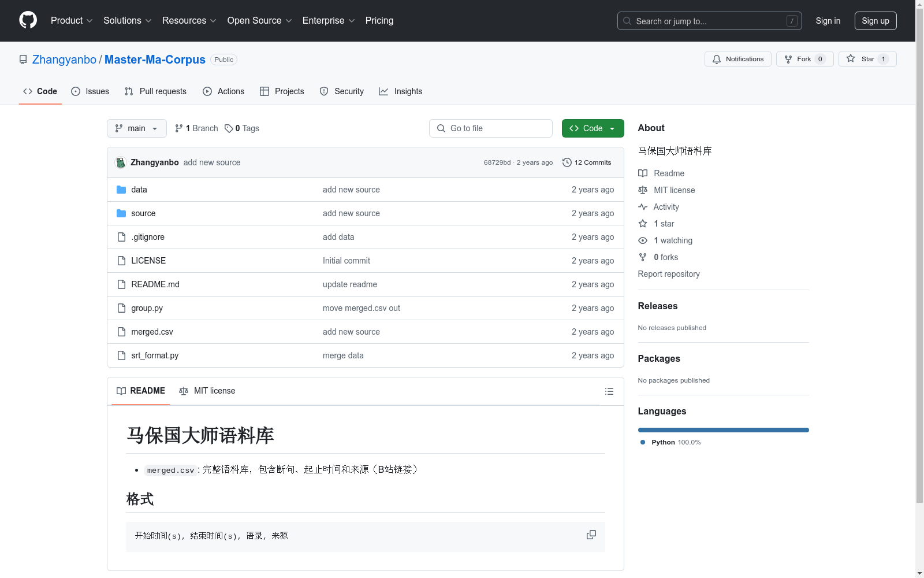Open the Activity link
This screenshot has width=924, height=578.
pyautogui.click(x=658, y=207)
